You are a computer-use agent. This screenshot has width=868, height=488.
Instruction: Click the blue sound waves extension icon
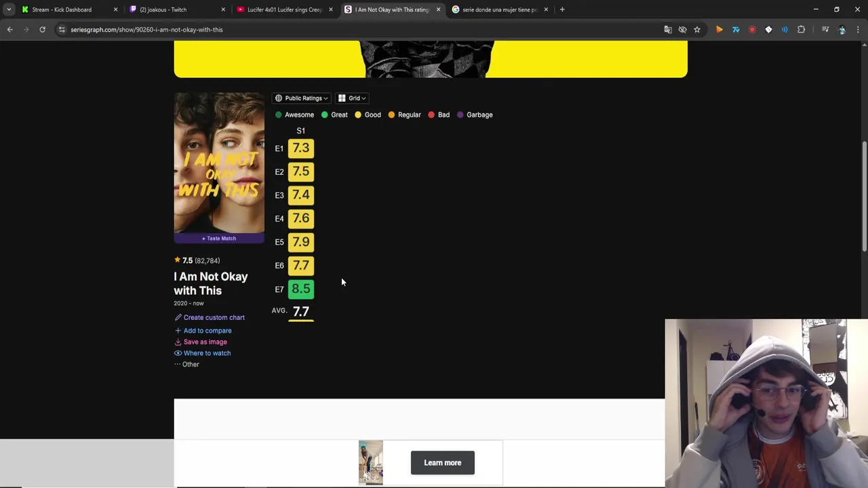[x=785, y=30]
